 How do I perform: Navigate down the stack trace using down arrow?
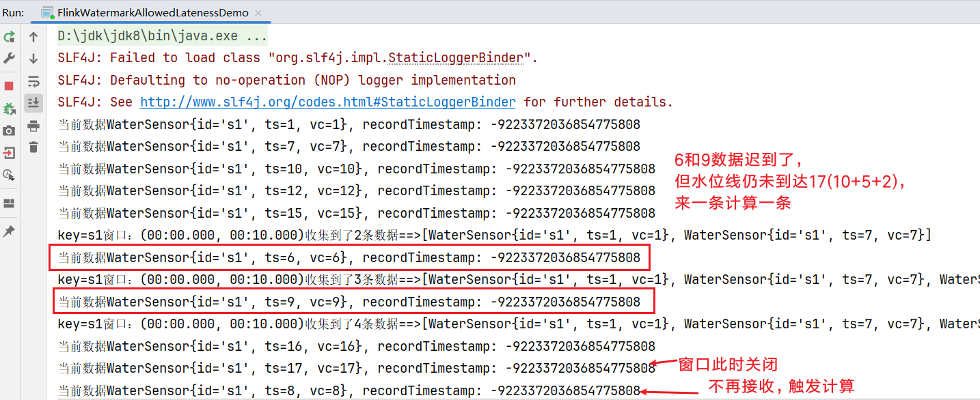33,59
